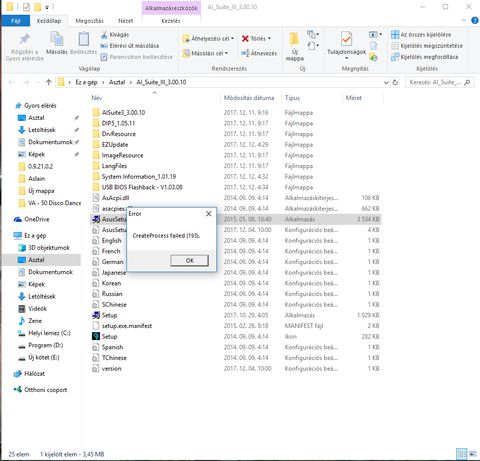
Task: Click the back navigation arrow
Action: click(11, 82)
